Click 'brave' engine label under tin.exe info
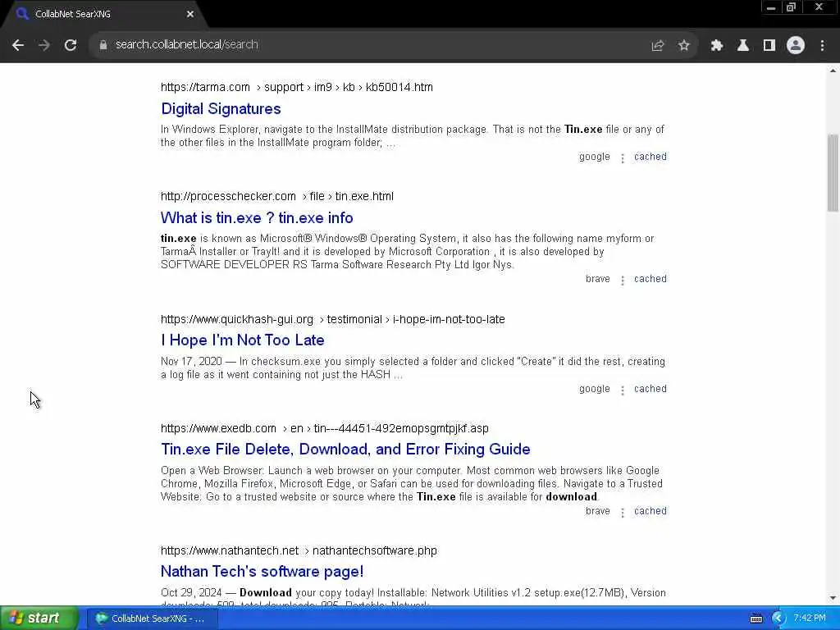Screen dimensions: 840x630 597,279
